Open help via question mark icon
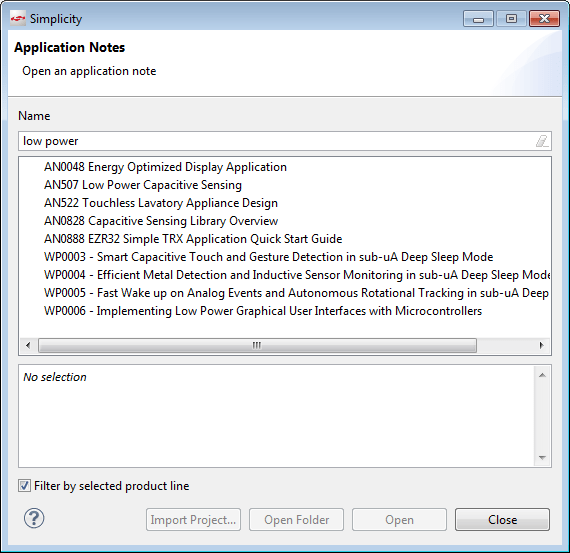The image size is (570, 553). coord(34,518)
